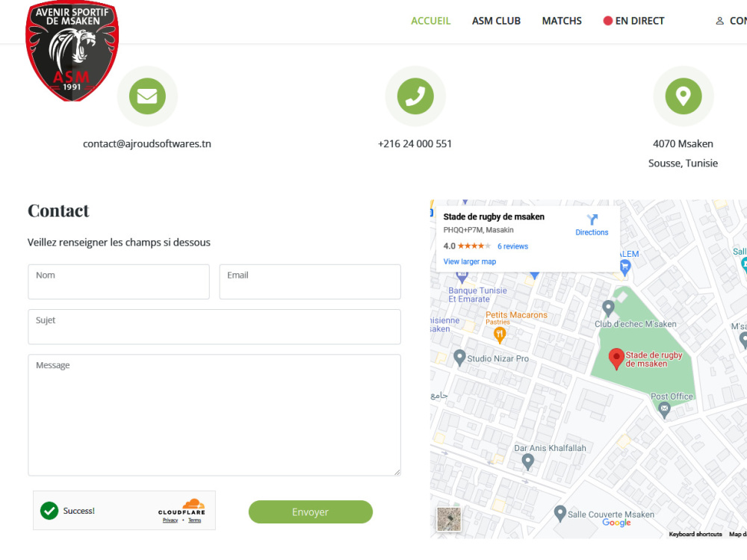Submit the form with Envoyer button
Screen dimensions: 747x560
tap(311, 512)
